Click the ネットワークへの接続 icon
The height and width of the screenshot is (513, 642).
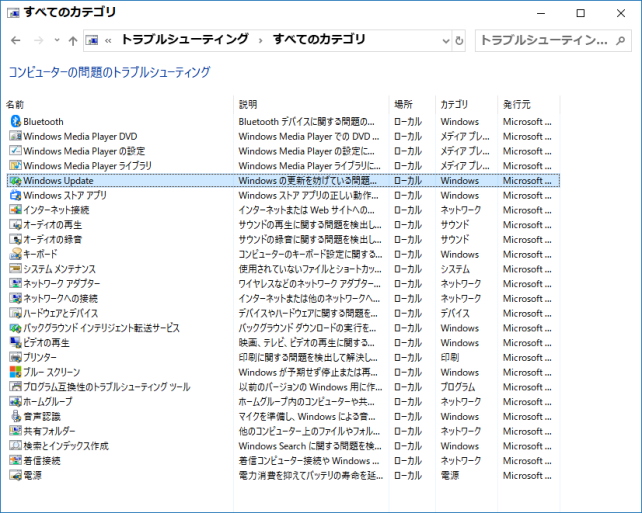[x=16, y=298]
